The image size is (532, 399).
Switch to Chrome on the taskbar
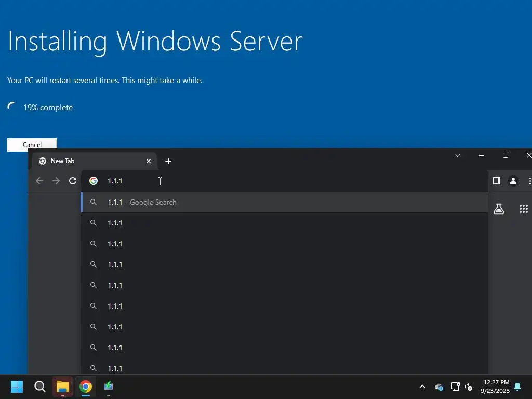coord(86,387)
